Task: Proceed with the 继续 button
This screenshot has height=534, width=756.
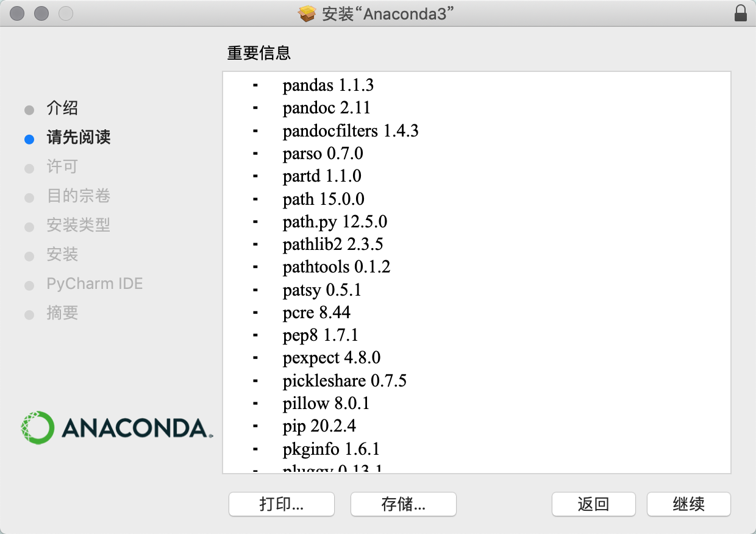Action: point(688,504)
